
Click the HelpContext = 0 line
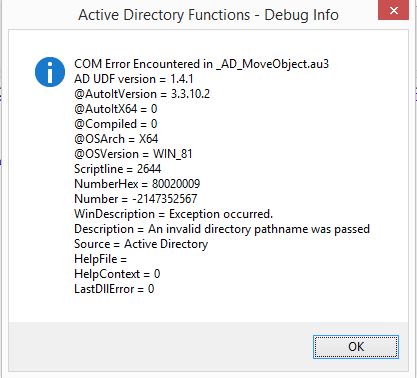pos(117,274)
